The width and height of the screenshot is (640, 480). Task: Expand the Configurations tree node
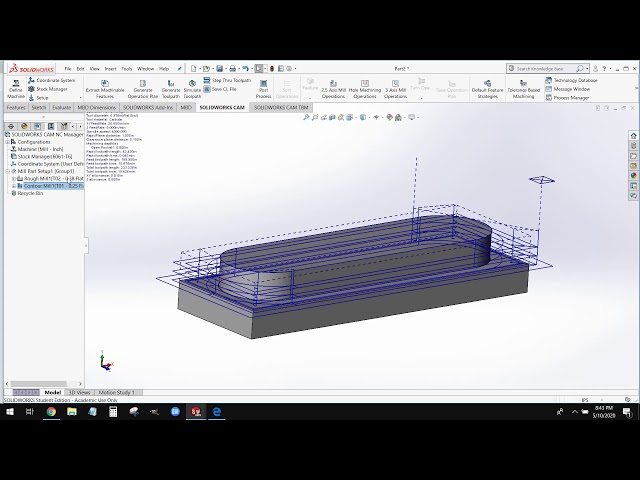click(7, 142)
